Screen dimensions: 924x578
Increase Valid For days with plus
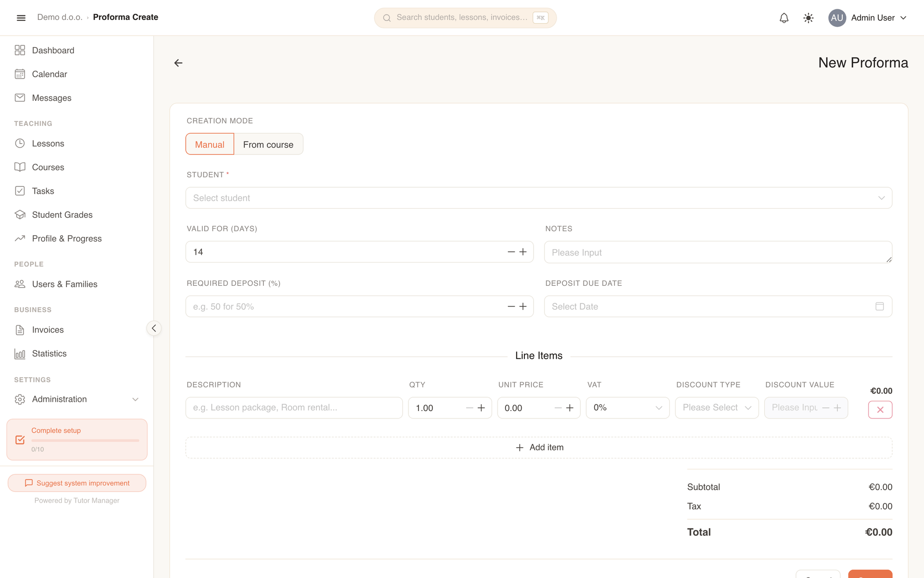pyautogui.click(x=523, y=252)
